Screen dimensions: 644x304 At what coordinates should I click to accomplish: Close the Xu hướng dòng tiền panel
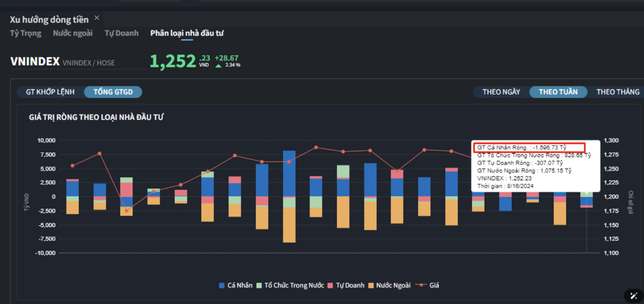(97, 18)
